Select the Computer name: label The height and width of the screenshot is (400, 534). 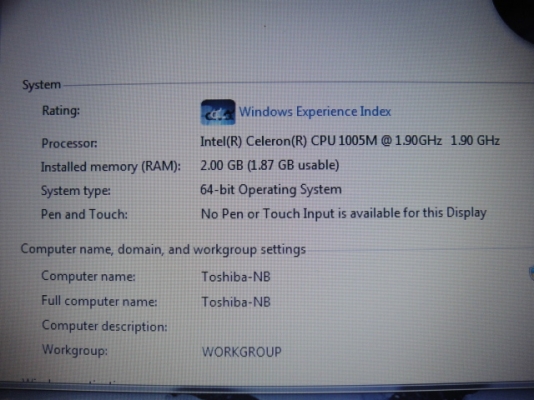pos(88,276)
